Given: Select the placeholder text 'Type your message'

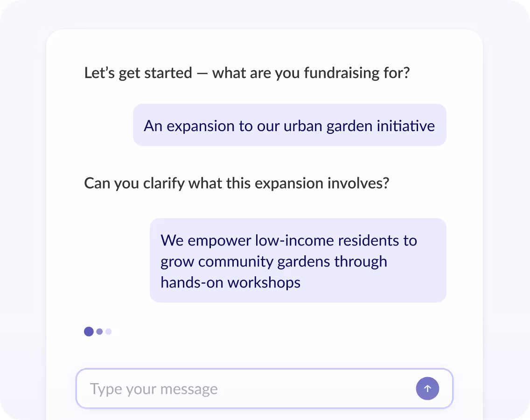Looking at the screenshot, I should [153, 388].
